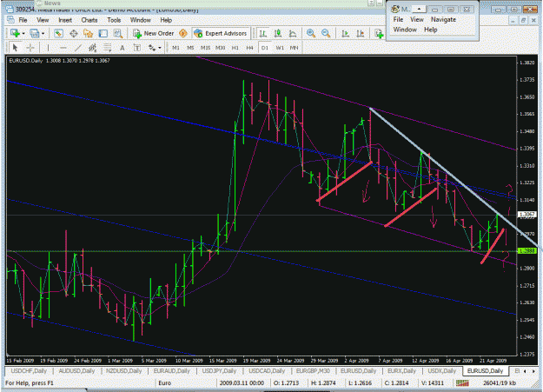Select the Text Label tool
Viewport: 543px width, 392px height.
coord(137,48)
